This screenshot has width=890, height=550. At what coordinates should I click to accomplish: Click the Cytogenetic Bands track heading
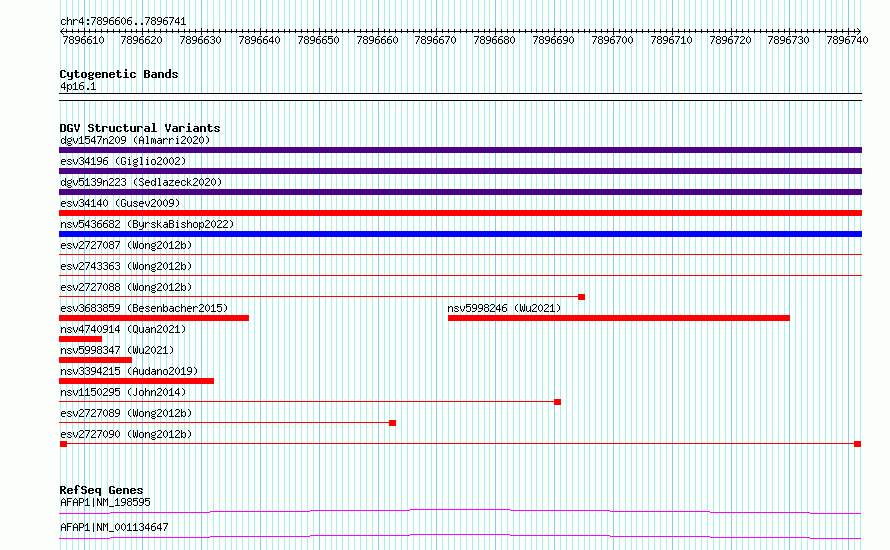pyautogui.click(x=119, y=74)
